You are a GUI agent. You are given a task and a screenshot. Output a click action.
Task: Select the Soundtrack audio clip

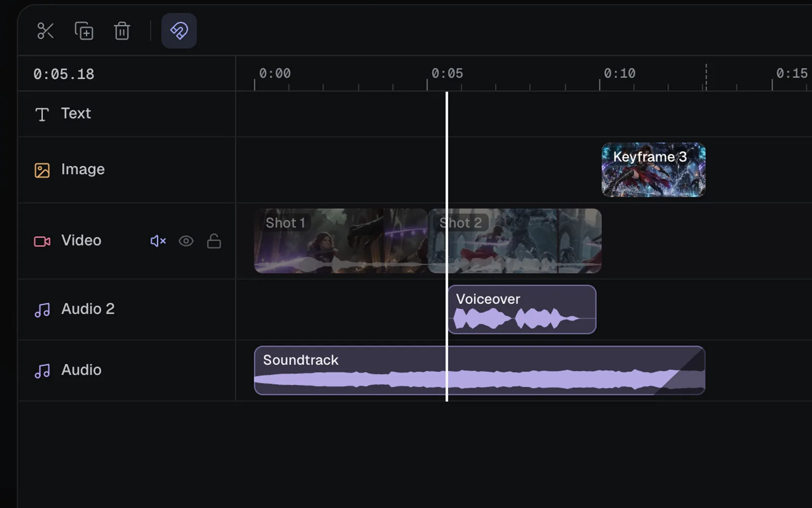coord(480,370)
